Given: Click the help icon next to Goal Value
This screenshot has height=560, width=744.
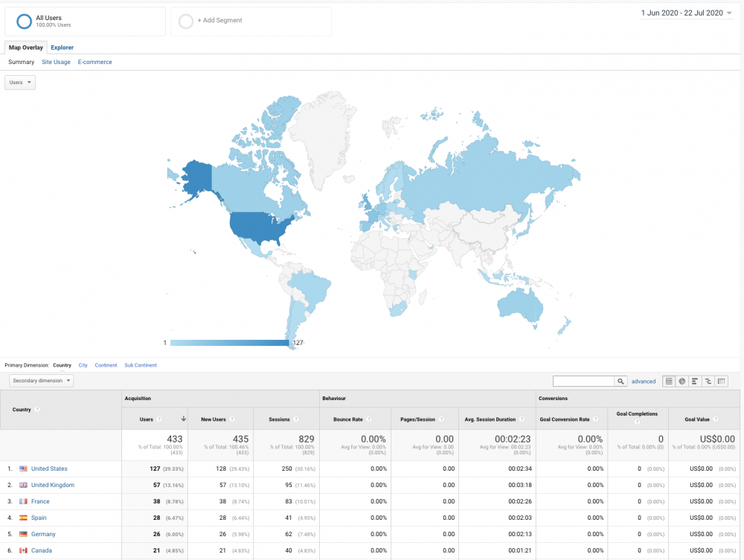Looking at the screenshot, I should point(716,419).
